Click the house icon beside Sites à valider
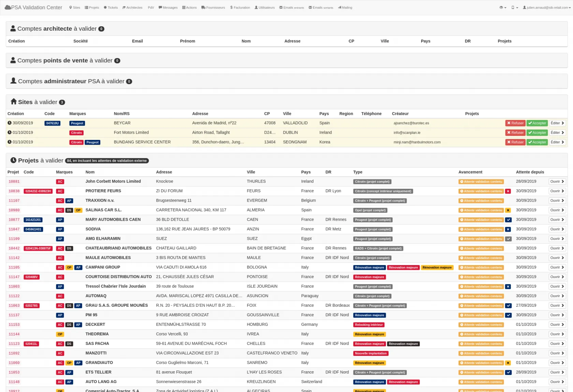Screen dimensions: 573x392 point(14,102)
